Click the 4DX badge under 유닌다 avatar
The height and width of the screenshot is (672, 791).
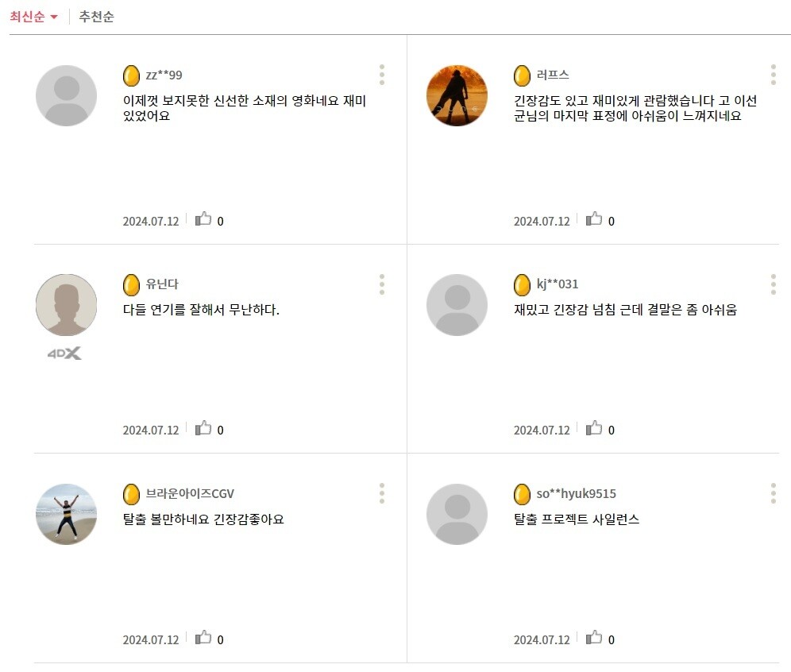tap(64, 353)
